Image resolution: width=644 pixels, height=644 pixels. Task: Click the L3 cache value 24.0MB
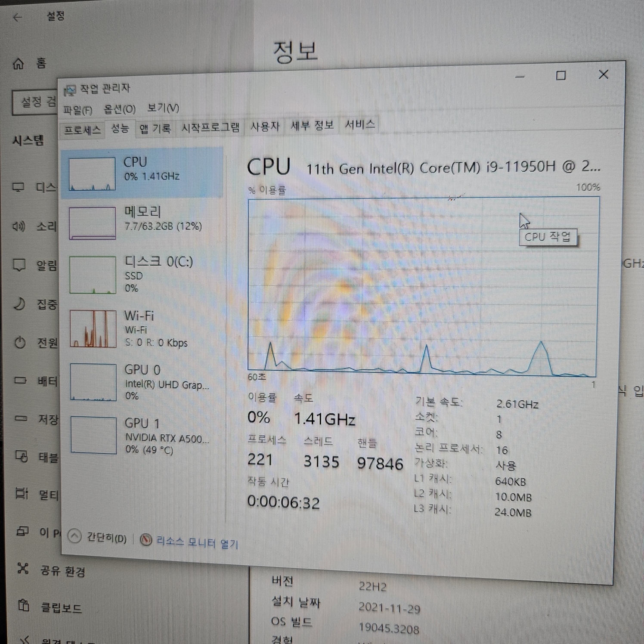513,512
